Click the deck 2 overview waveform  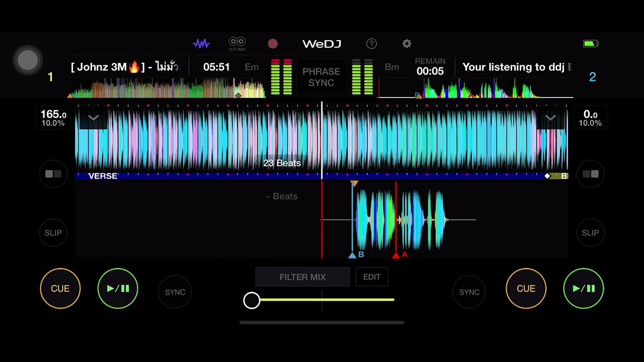coord(475,88)
